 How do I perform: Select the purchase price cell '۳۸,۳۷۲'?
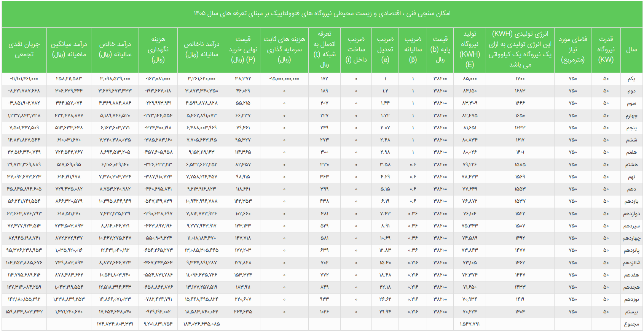point(243,79)
